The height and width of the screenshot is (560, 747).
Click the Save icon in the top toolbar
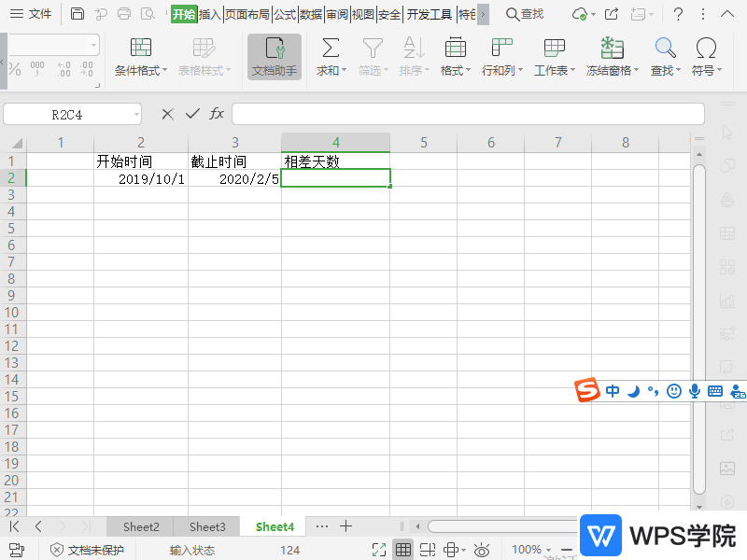pyautogui.click(x=78, y=14)
